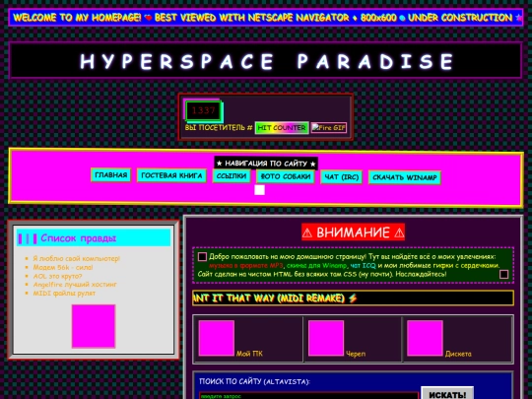Click the Дискета caption

coord(458,354)
